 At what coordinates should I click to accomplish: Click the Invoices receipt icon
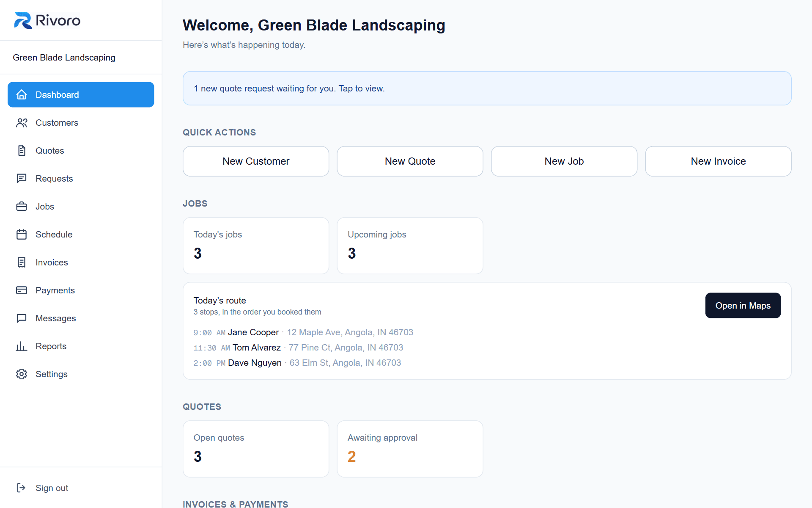point(22,262)
